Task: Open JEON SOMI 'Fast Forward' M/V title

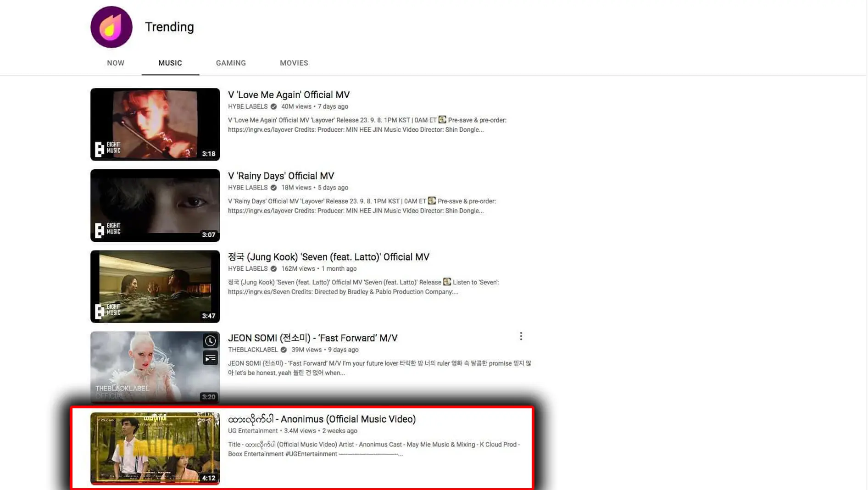Action: (313, 338)
